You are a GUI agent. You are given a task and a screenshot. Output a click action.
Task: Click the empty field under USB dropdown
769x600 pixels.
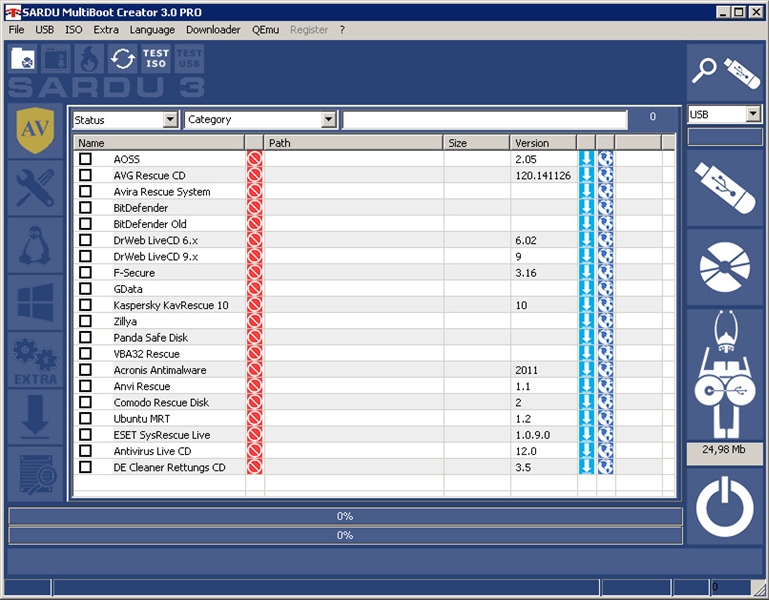pyautogui.click(x=725, y=136)
